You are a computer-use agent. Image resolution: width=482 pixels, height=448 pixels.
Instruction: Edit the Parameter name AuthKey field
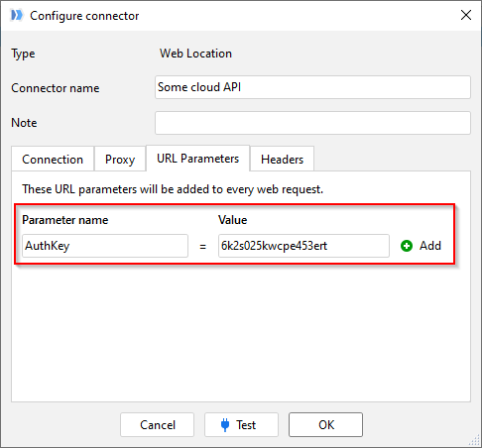(105, 246)
